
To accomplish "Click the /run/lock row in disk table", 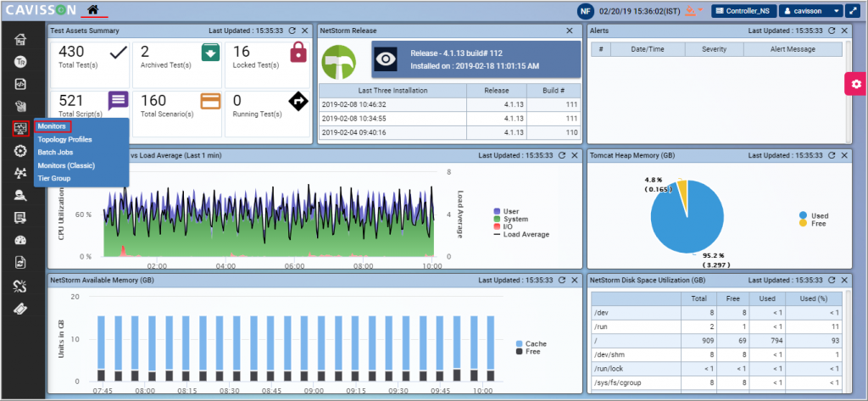I will click(716, 369).
